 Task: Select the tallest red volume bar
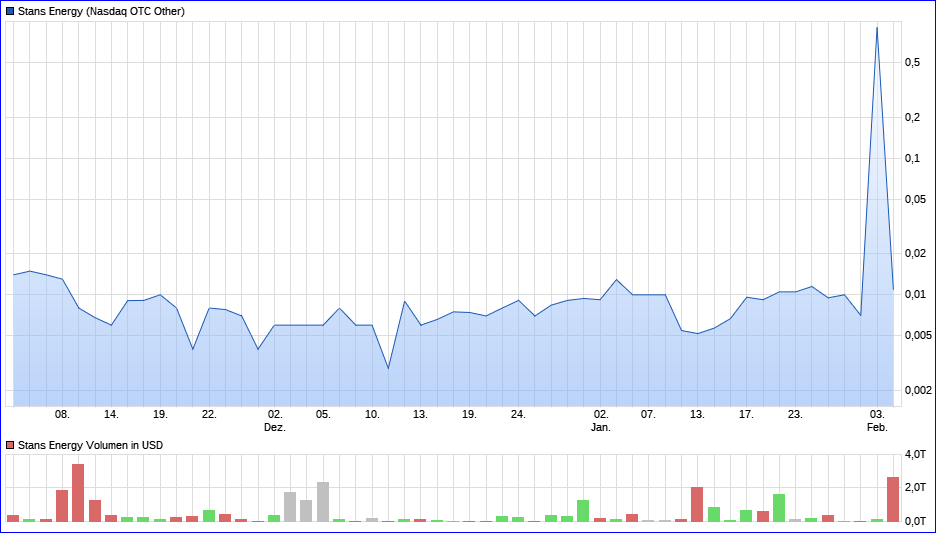(78, 492)
